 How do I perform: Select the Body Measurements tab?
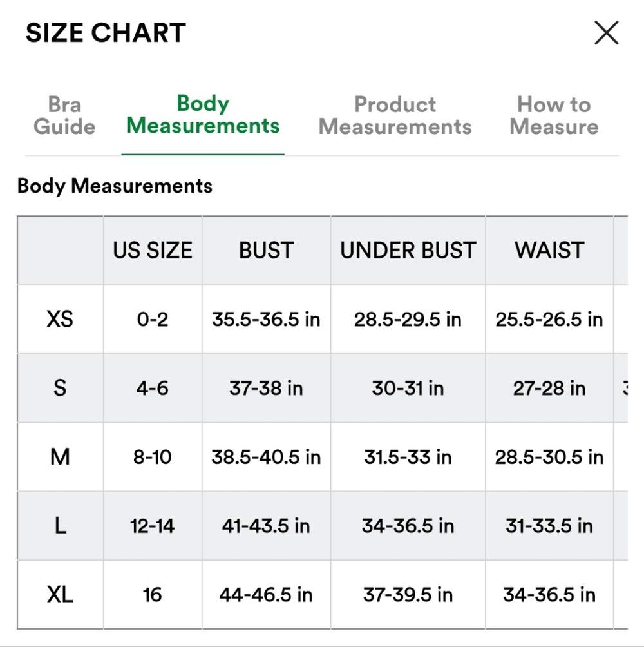(203, 114)
